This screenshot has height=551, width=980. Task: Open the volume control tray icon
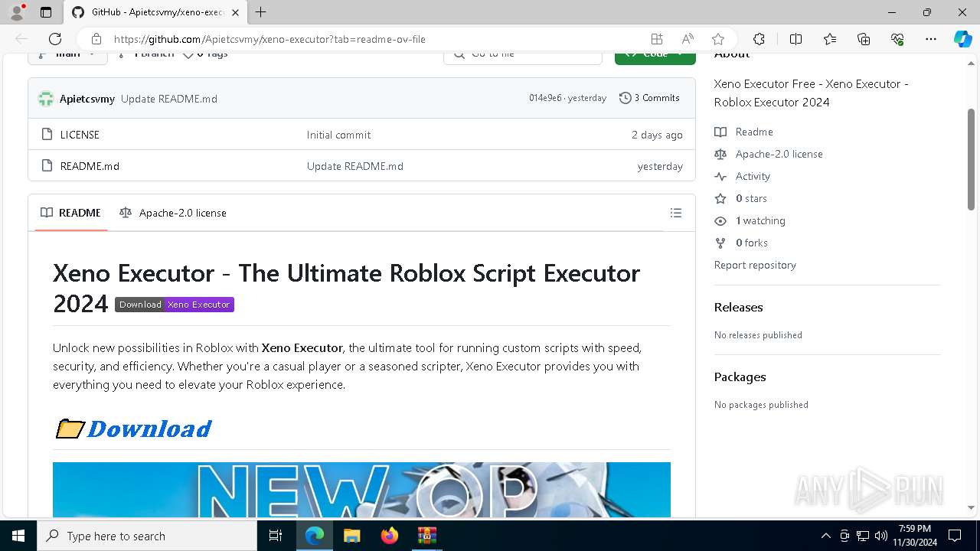[x=880, y=536]
